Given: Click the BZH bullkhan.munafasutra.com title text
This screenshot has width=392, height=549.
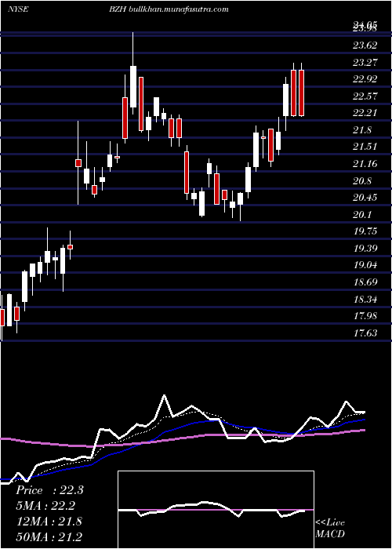Looking at the screenshot, I should [169, 9].
